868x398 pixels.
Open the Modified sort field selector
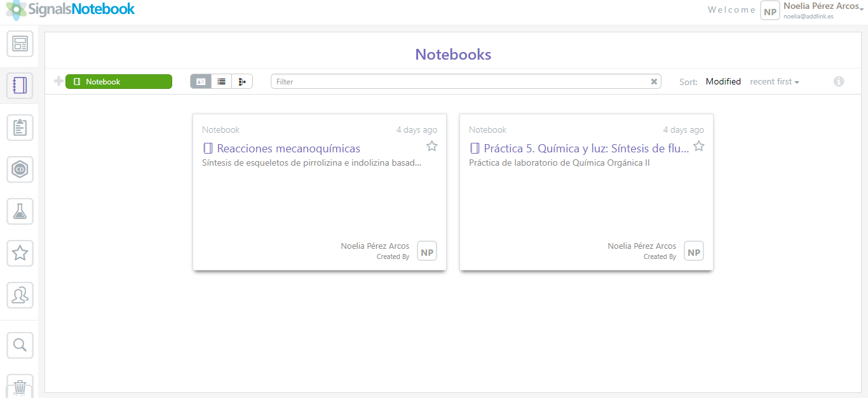click(x=723, y=82)
